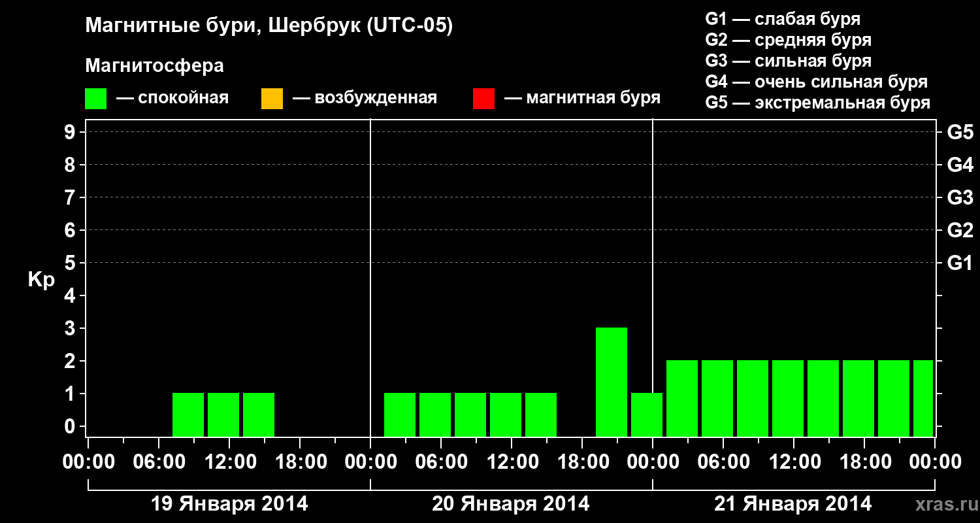Click 'G5 — экстремальная буря' legend line
Screen dimensions: 980x523
817,103
